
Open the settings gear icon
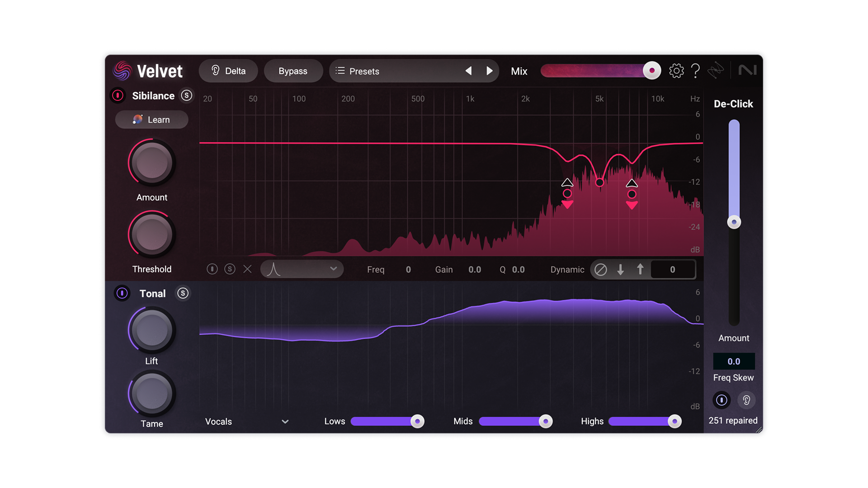click(676, 71)
